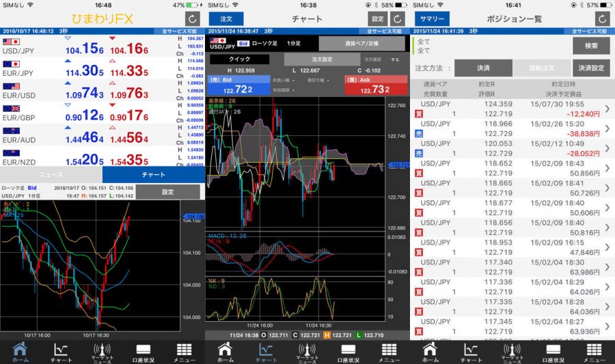This screenshot has height=364, width=615.
Task: Sell at (売) Bid 122.722 quick button
Action: click(238, 85)
